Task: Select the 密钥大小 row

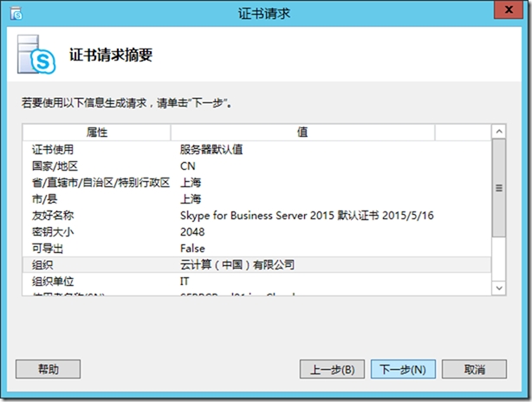Action: (256, 231)
